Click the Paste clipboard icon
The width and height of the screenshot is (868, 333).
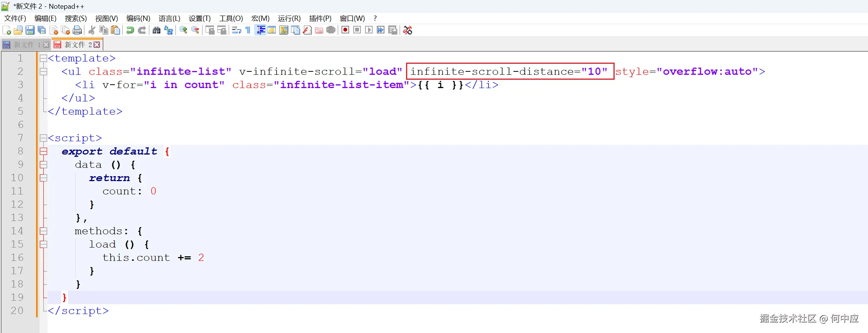click(x=115, y=30)
